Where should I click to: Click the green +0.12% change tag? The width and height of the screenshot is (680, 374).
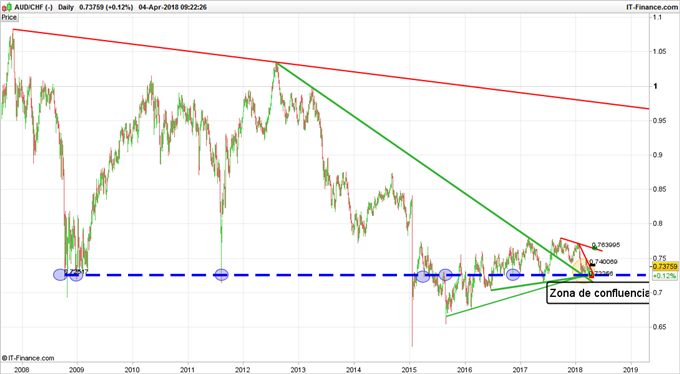click(664, 276)
